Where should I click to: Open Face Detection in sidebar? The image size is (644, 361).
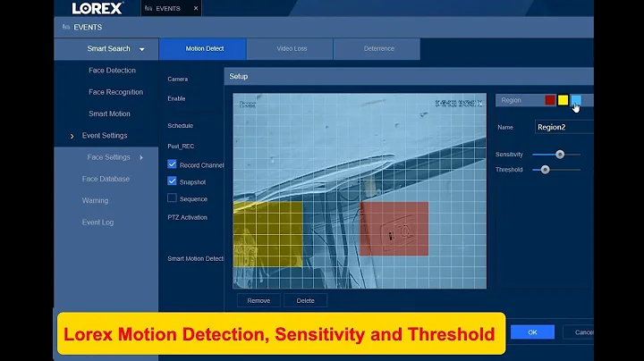(x=112, y=71)
